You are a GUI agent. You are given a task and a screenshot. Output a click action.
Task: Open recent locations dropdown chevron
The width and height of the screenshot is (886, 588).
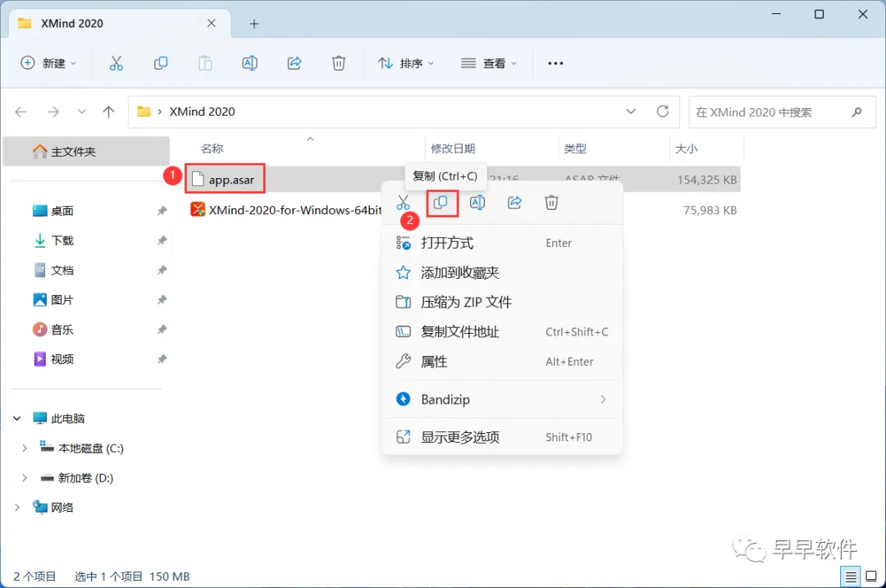[x=82, y=112]
